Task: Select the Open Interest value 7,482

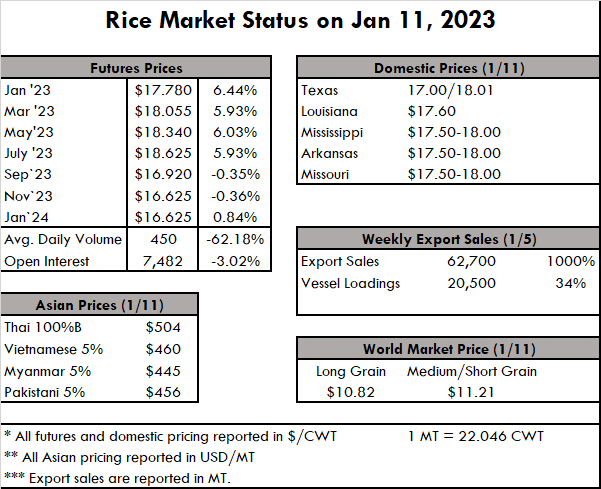Action: tap(163, 261)
